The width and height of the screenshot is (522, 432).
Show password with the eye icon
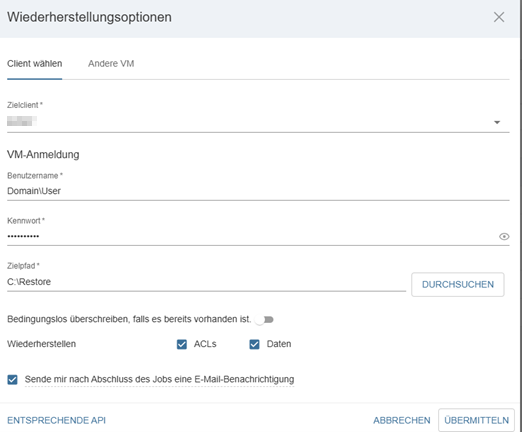(504, 236)
